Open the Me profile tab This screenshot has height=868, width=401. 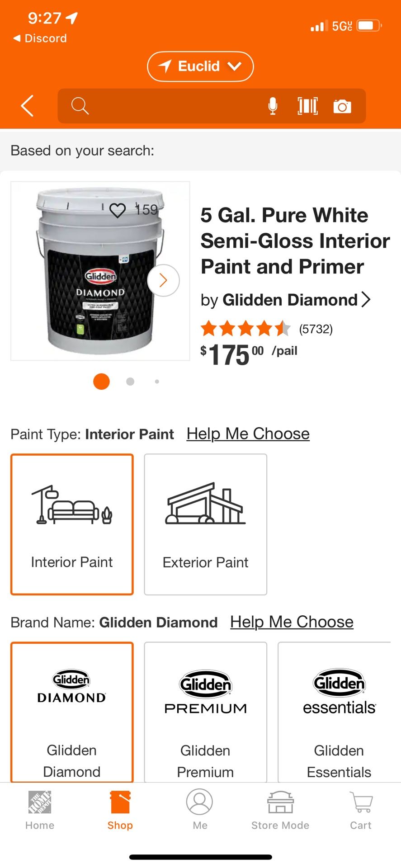click(x=199, y=810)
